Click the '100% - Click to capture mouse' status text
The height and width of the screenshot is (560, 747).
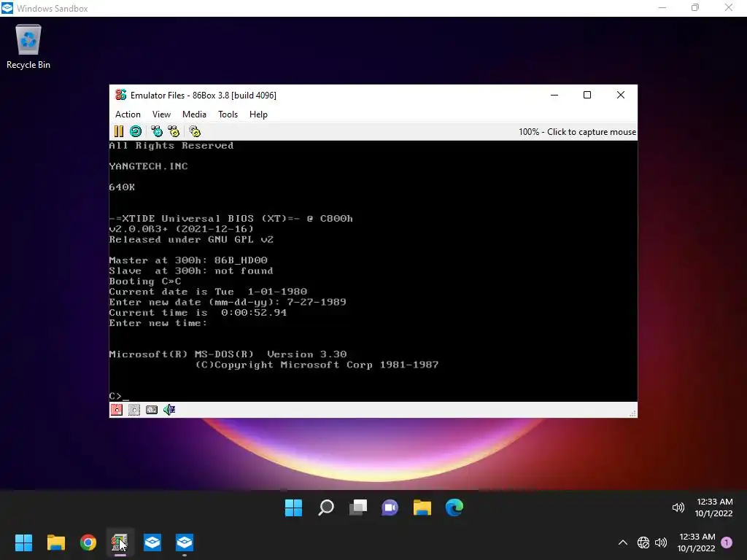click(578, 132)
